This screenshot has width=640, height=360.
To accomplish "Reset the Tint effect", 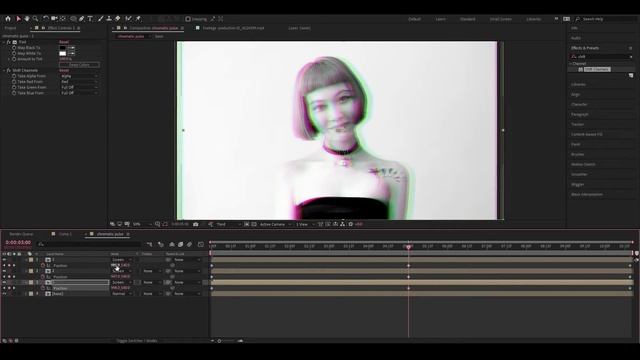I will click(x=64, y=42).
